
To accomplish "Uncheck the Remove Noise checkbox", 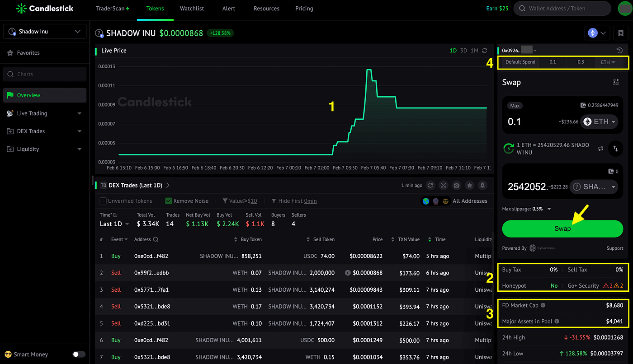I will [169, 201].
